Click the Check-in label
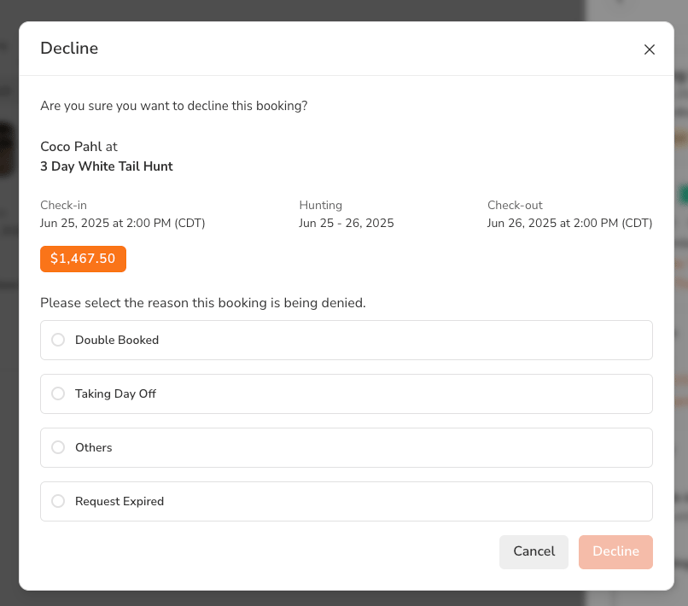The height and width of the screenshot is (606, 688). (64, 205)
